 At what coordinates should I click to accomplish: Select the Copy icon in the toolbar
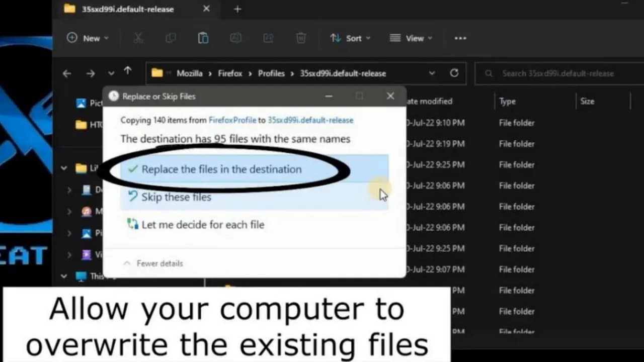coord(171,38)
